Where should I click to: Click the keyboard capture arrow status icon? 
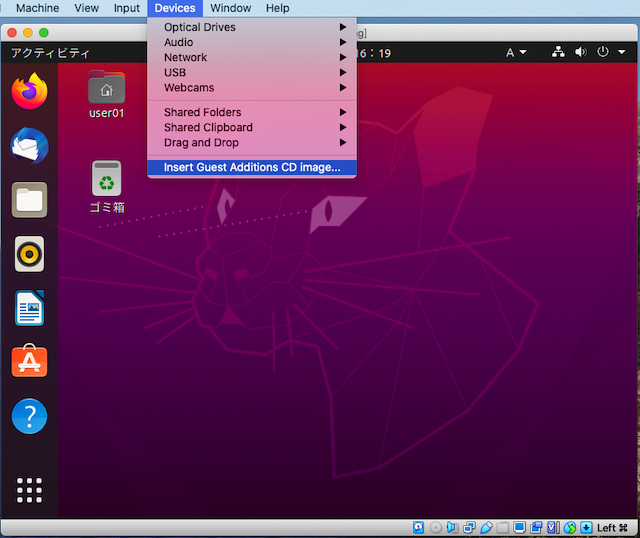587,527
